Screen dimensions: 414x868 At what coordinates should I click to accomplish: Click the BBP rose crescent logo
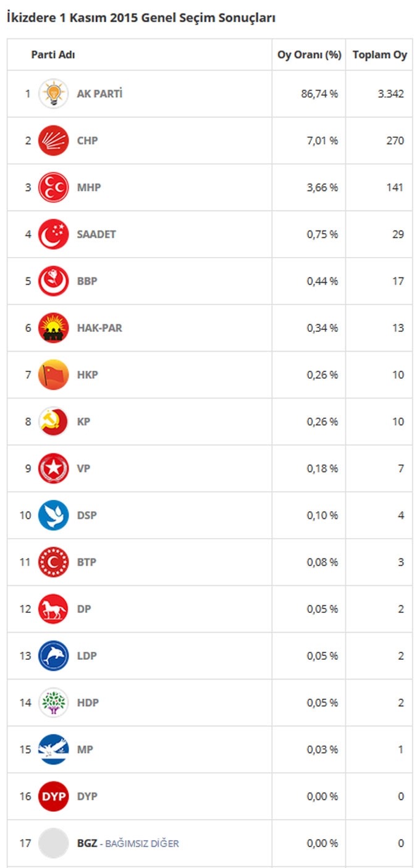click(x=53, y=281)
